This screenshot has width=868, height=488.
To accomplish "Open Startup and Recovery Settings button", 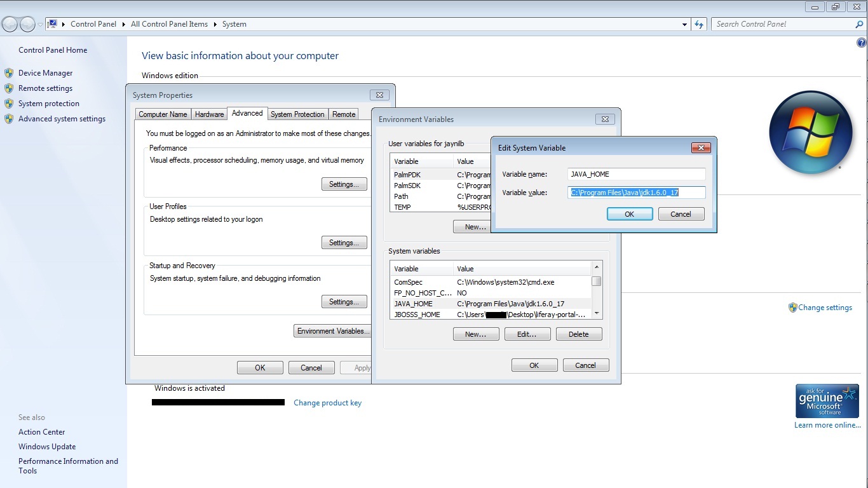I will pos(344,302).
